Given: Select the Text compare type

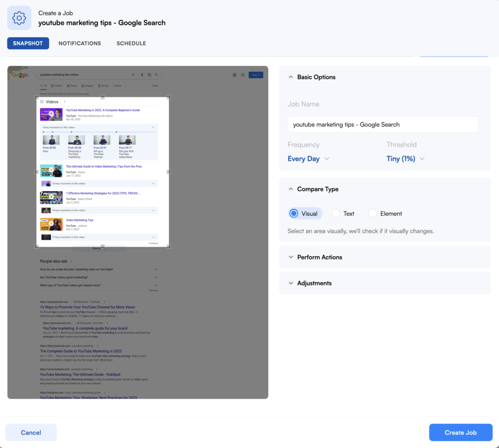Looking at the screenshot, I should 336,213.
